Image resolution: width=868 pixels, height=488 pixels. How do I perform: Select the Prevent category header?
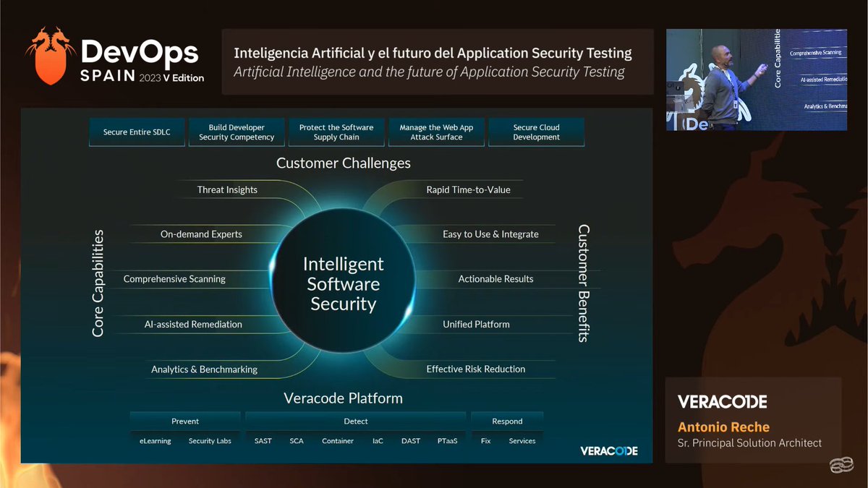185,421
